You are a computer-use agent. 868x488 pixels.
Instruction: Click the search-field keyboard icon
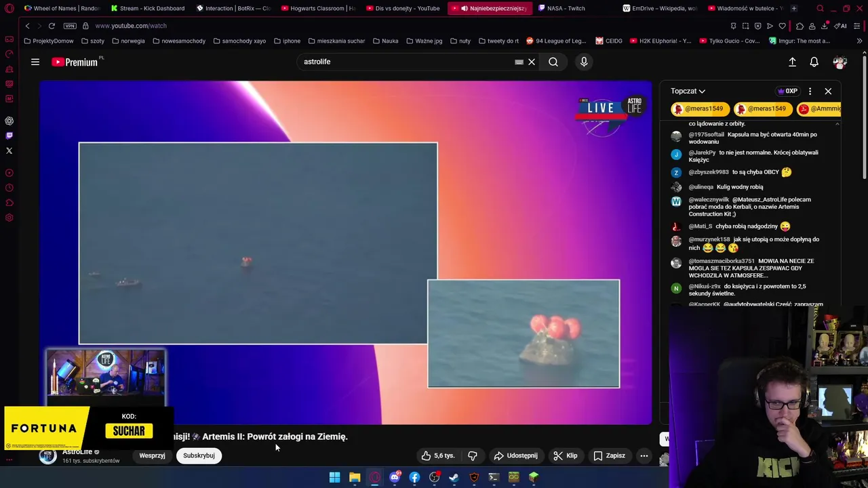click(519, 62)
